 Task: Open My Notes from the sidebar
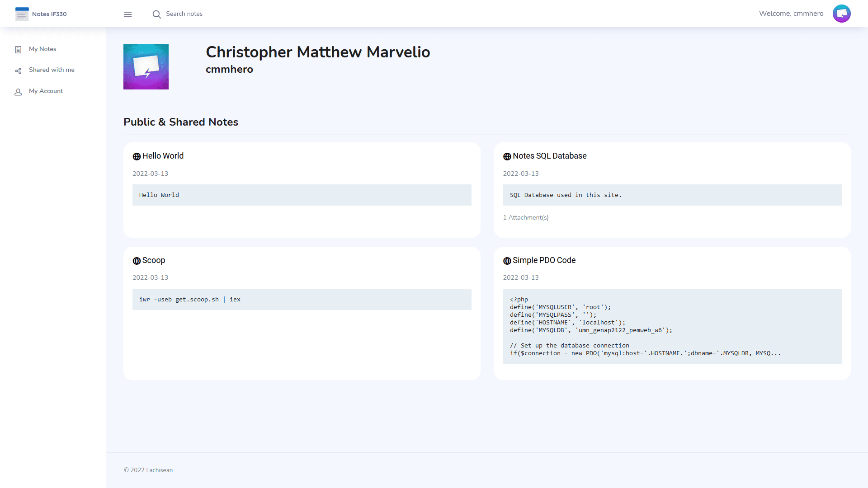click(x=42, y=49)
